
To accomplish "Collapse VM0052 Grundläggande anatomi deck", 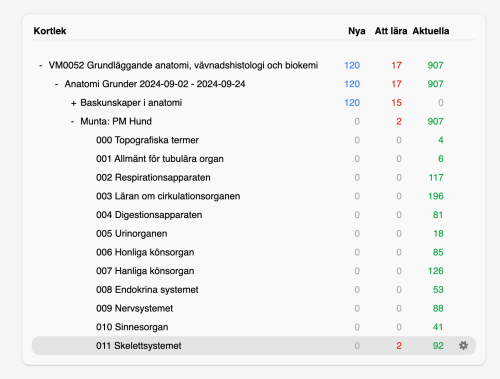I will pyautogui.click(x=41, y=65).
